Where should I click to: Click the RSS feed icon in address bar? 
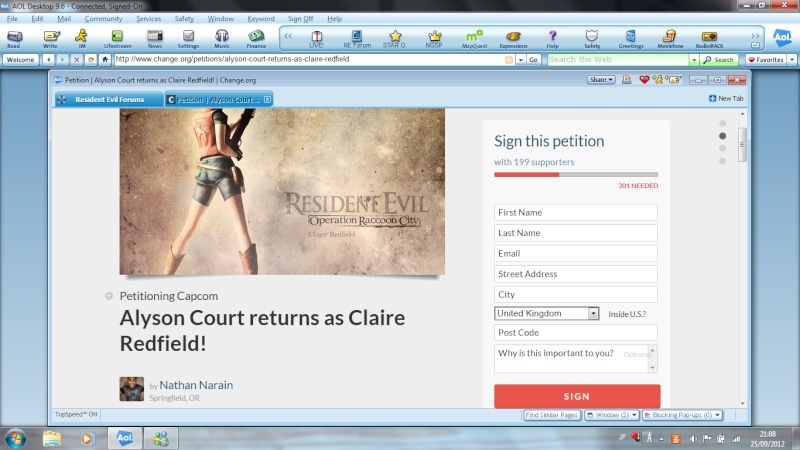509,60
